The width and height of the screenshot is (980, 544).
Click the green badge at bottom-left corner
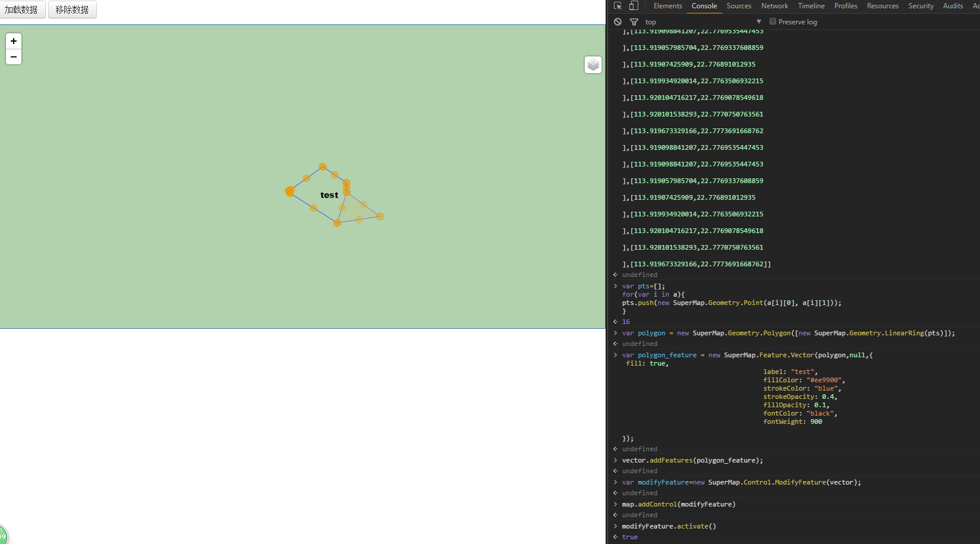pos(2,536)
